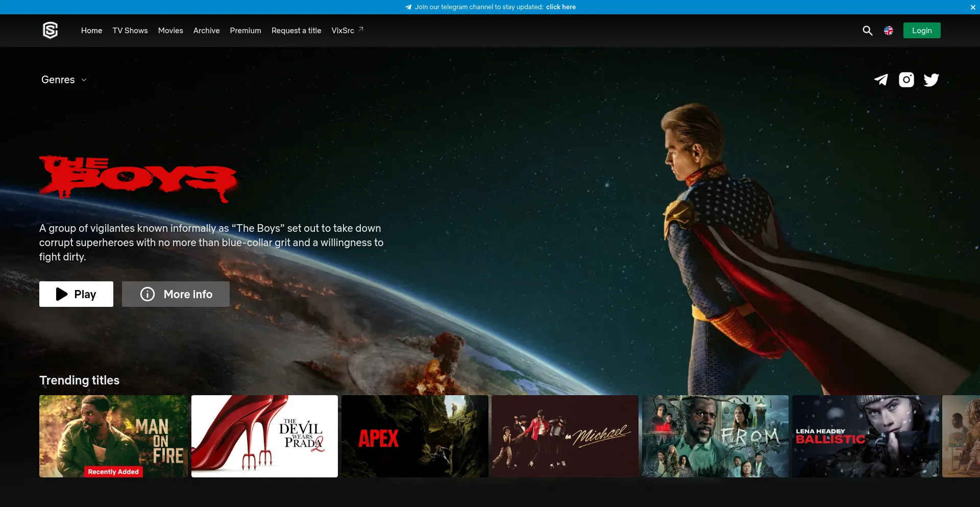The height and width of the screenshot is (507, 980).
Task: Open the Instagram social icon
Action: point(906,80)
